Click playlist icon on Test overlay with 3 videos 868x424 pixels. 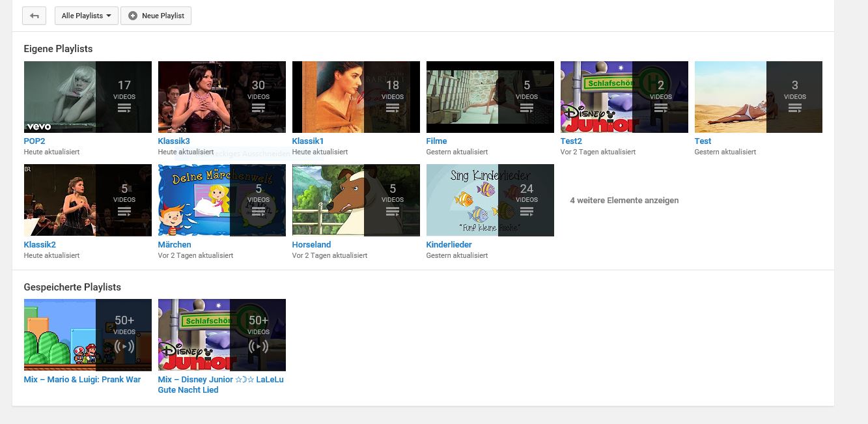click(x=795, y=107)
